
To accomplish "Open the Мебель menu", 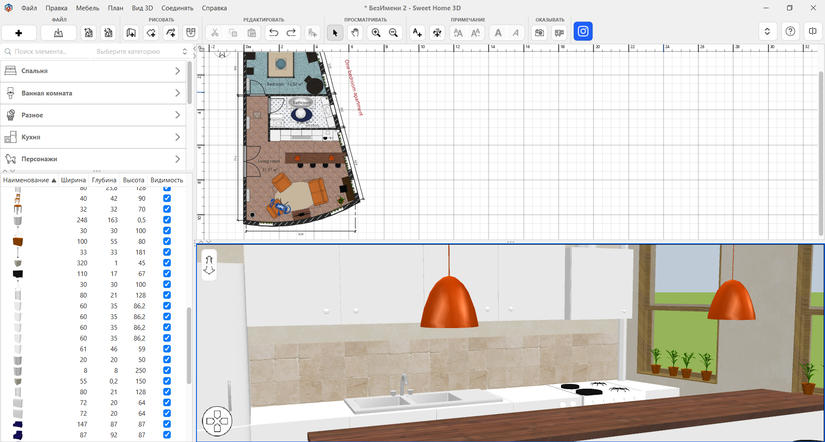I will [87, 8].
